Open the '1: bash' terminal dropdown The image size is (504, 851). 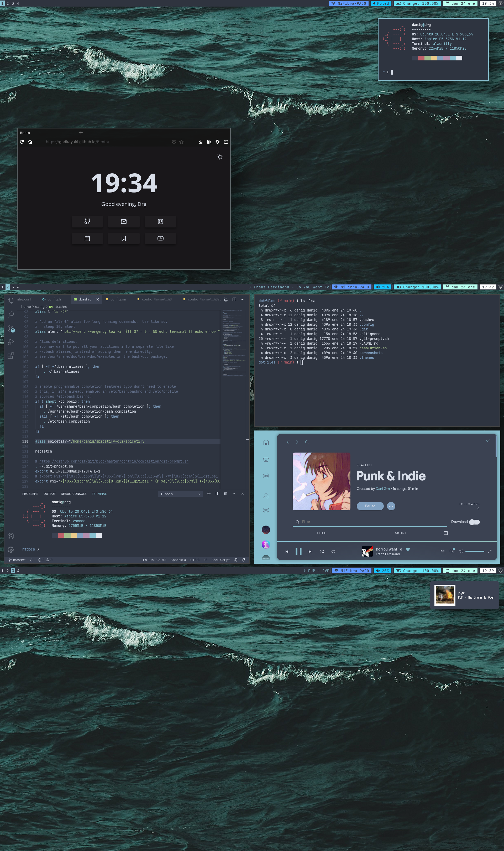pos(180,494)
